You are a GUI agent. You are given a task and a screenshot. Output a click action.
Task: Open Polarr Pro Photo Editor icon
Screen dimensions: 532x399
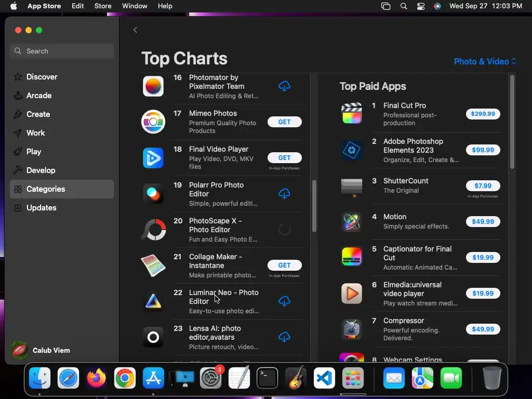coord(153,194)
